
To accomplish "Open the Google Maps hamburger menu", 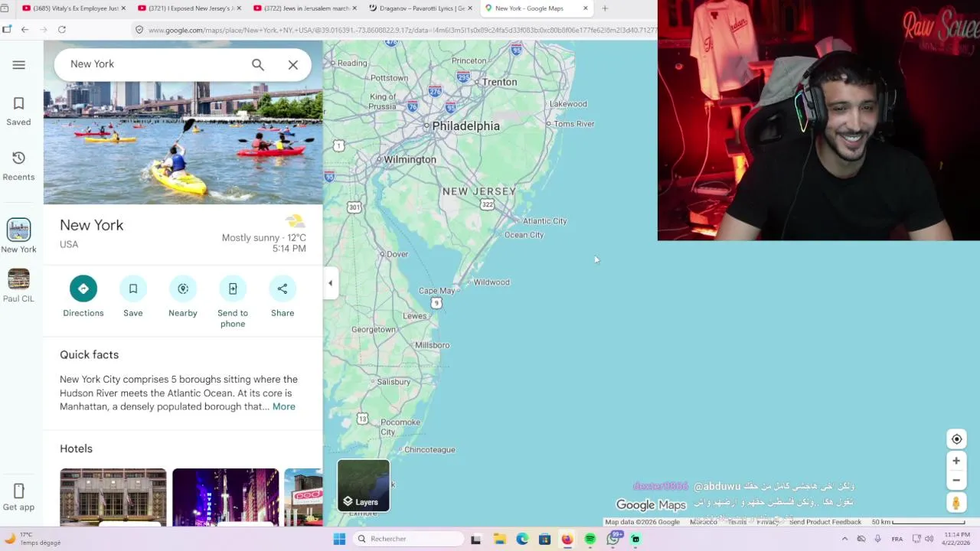I will click(x=18, y=65).
